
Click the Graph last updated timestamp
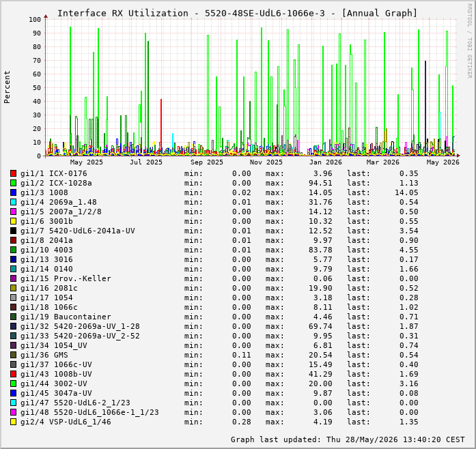348,439
